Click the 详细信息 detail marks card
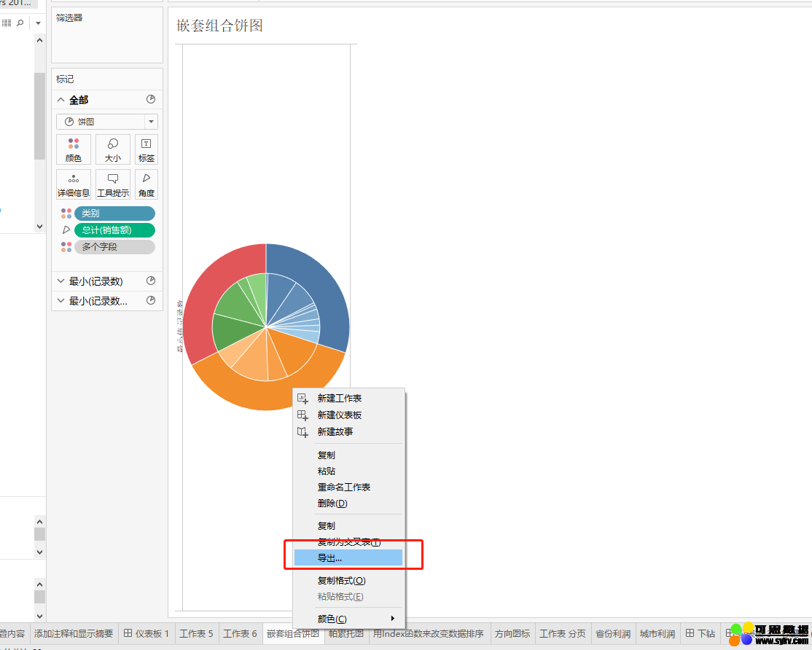The height and width of the screenshot is (650, 812). 74,184
